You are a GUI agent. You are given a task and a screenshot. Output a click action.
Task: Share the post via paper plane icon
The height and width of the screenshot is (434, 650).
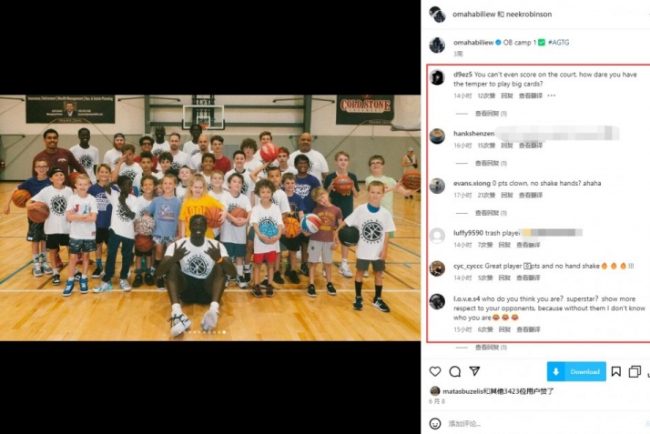tap(475, 371)
